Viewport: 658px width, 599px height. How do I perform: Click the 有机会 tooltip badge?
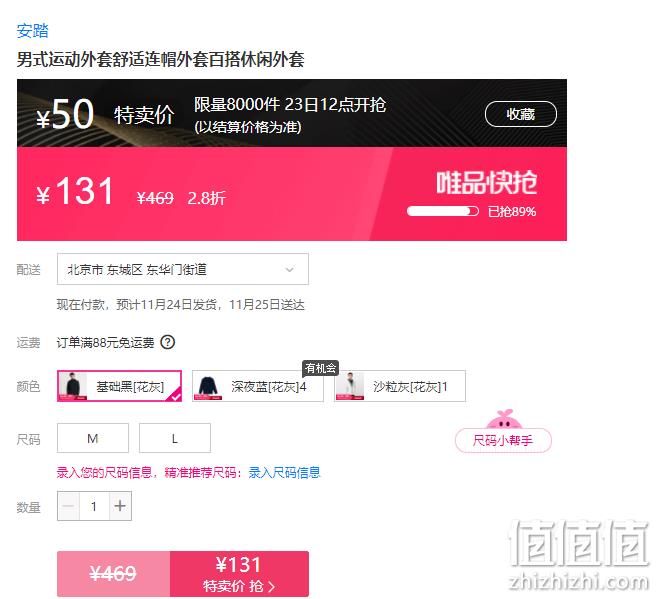point(320,368)
